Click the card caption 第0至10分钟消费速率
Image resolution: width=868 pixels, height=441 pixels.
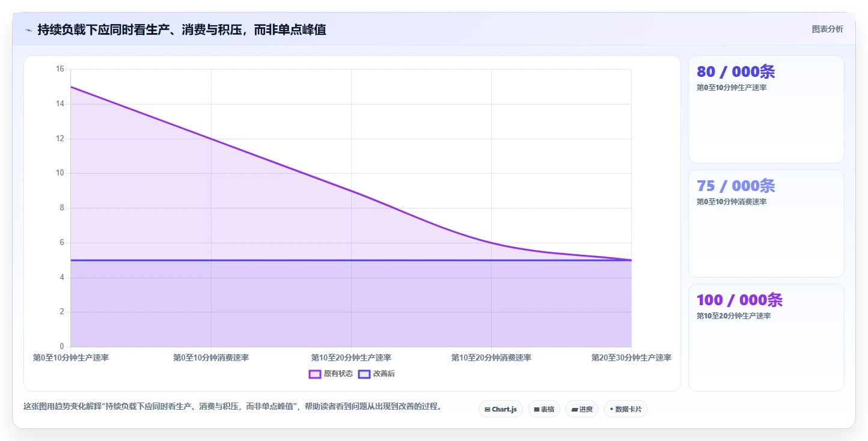click(x=732, y=202)
